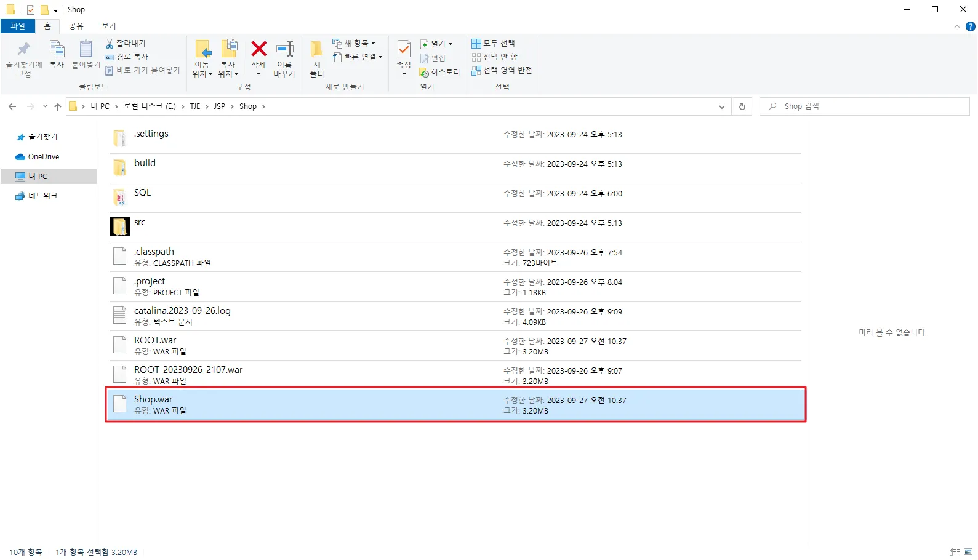Open 복사 위치 (Copy to) menu
978x560 pixels.
coord(228,59)
